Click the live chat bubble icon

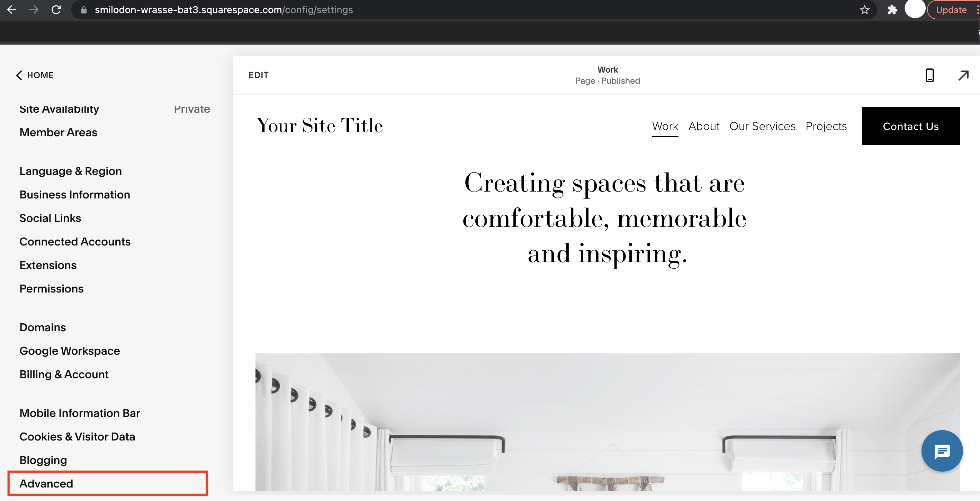tap(941, 451)
